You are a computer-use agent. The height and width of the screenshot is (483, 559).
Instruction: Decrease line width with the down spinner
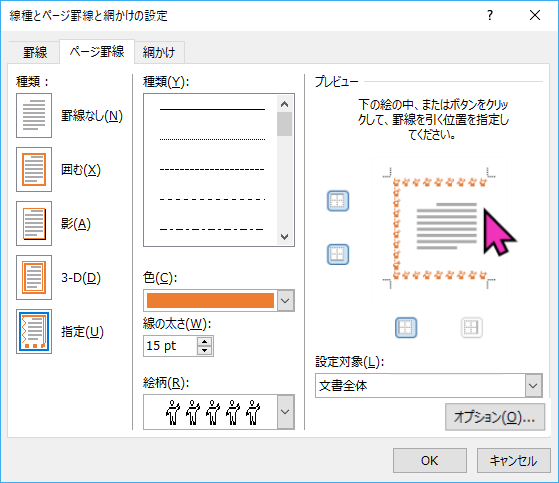click(205, 350)
